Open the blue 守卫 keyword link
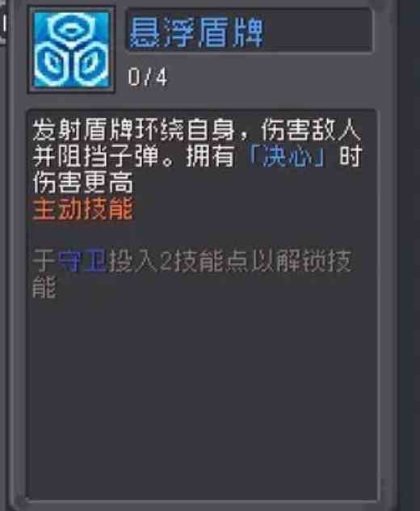420x511 pixels. pyautogui.click(x=82, y=260)
